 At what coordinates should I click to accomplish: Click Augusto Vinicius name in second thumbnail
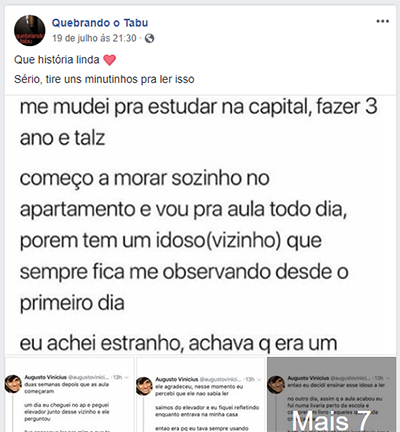(x=177, y=379)
